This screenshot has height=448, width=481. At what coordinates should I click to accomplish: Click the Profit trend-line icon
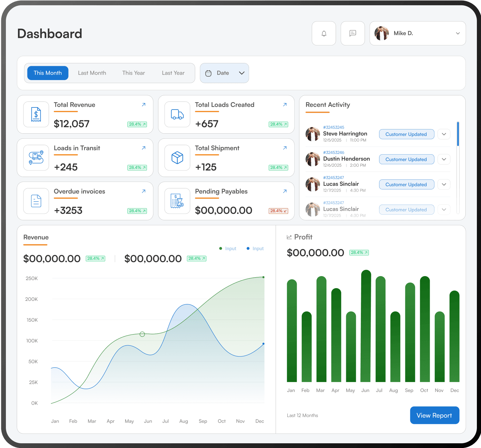coord(289,237)
